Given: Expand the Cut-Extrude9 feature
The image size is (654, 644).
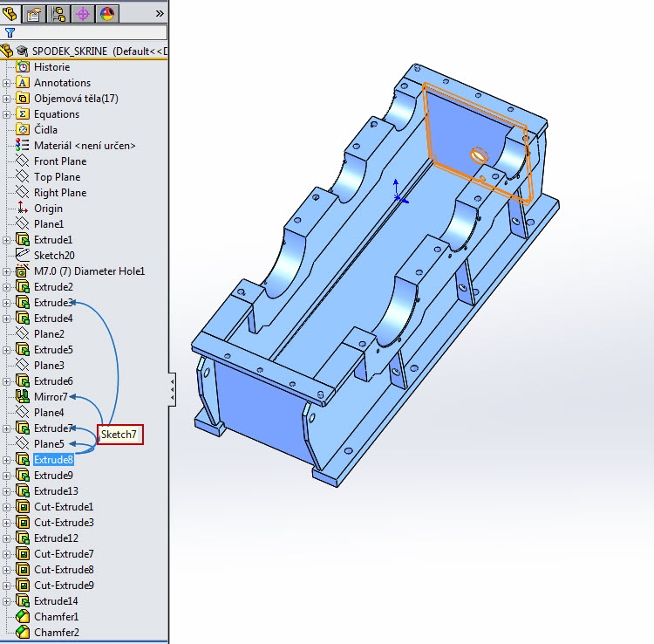Looking at the screenshot, I should click(6, 586).
